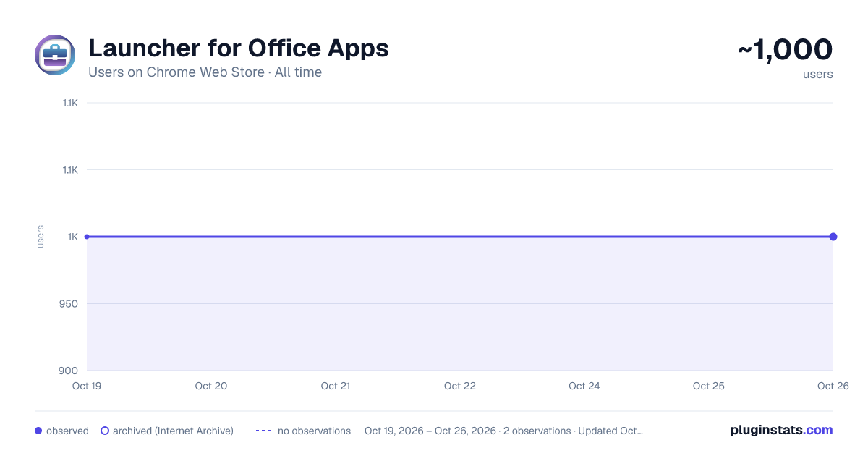Click the Launcher for Office Apps briefcase icon

(x=55, y=55)
